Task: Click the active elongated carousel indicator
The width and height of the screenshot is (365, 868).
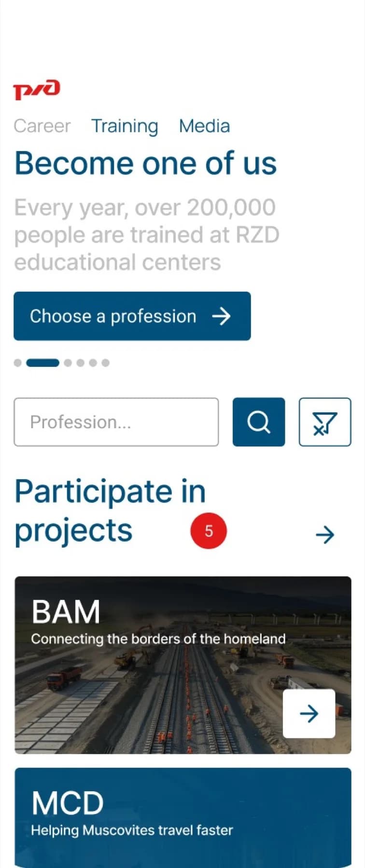Action: pyautogui.click(x=42, y=363)
